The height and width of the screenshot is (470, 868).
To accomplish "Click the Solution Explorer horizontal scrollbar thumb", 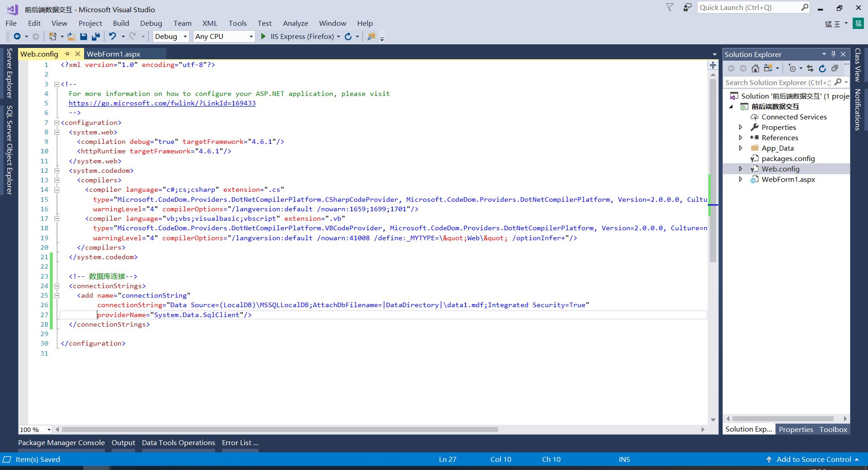I will (x=783, y=418).
